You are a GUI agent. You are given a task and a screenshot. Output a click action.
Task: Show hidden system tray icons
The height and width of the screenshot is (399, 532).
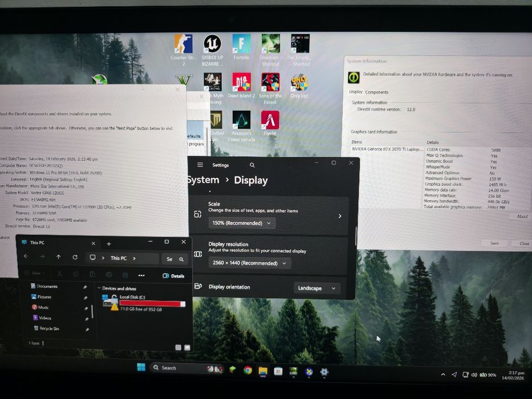click(x=443, y=374)
